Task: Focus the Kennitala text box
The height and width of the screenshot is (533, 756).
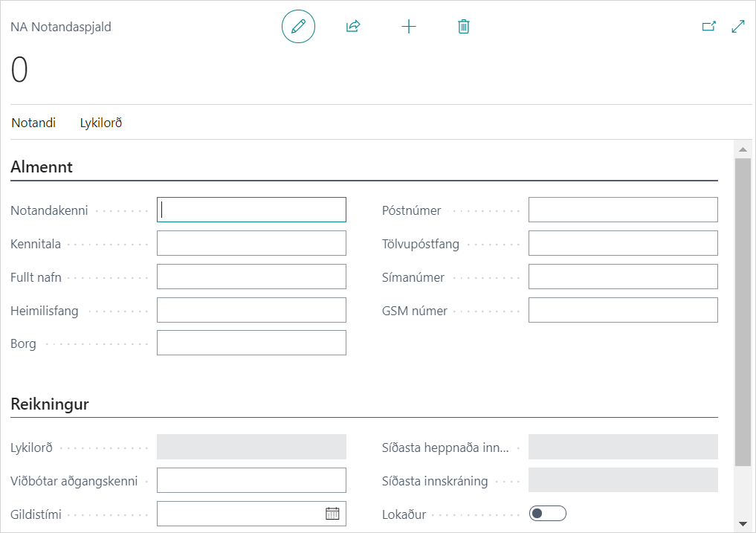Action: point(251,243)
